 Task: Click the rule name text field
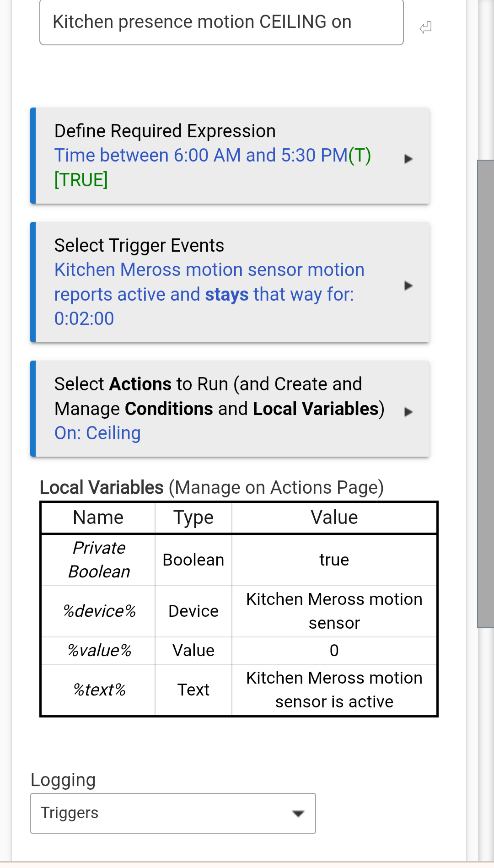pos(221,22)
